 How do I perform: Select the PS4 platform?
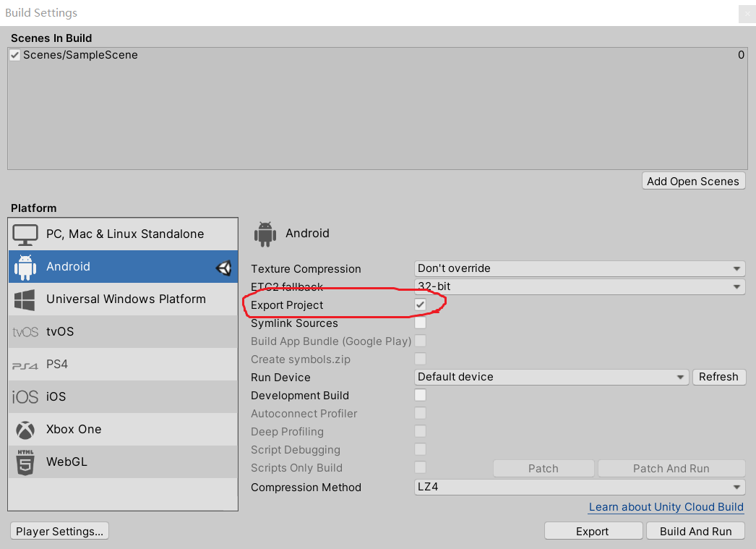[123, 365]
